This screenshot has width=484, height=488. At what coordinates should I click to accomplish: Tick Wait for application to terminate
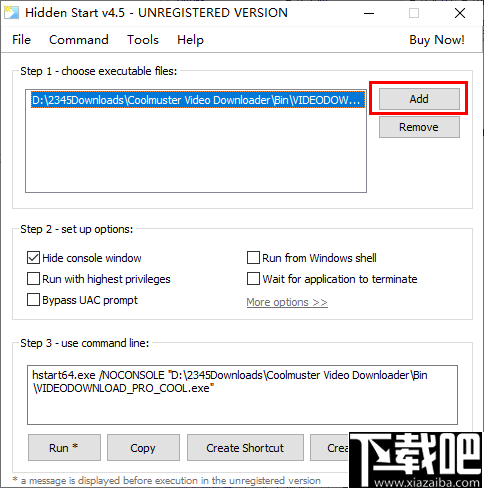coord(253,279)
